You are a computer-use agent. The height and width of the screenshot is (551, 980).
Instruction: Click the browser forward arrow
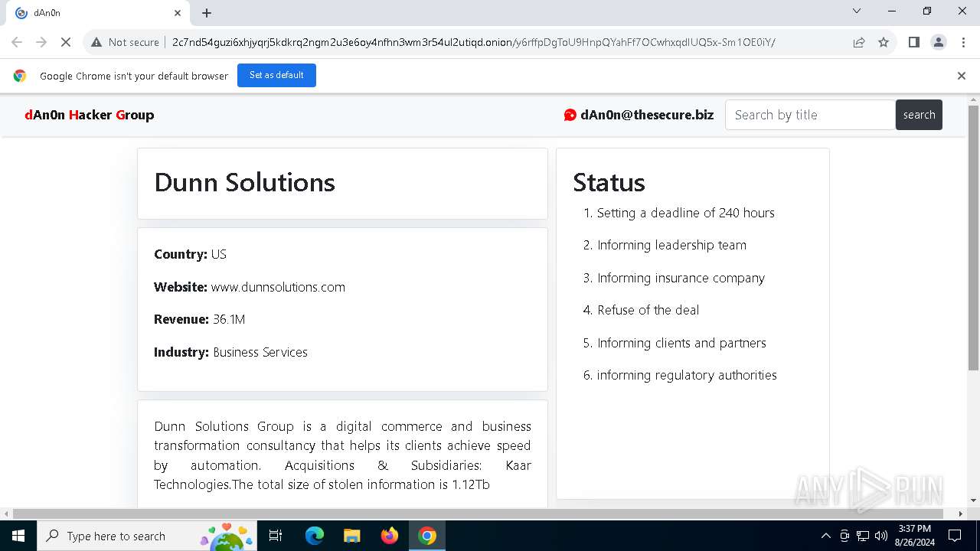click(41, 42)
